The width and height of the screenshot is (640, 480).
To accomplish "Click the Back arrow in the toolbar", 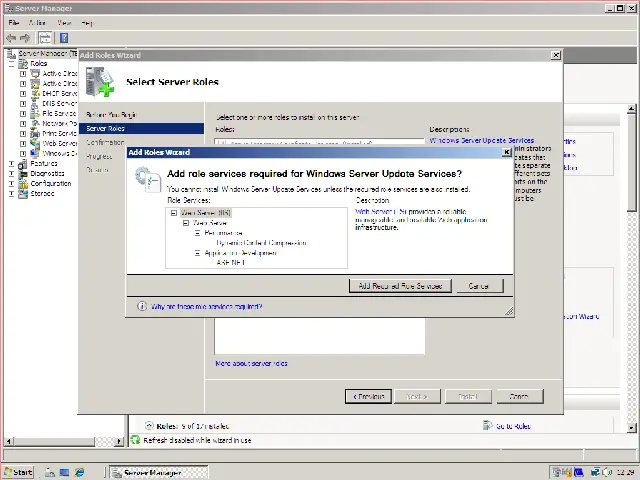I will click(x=11, y=38).
